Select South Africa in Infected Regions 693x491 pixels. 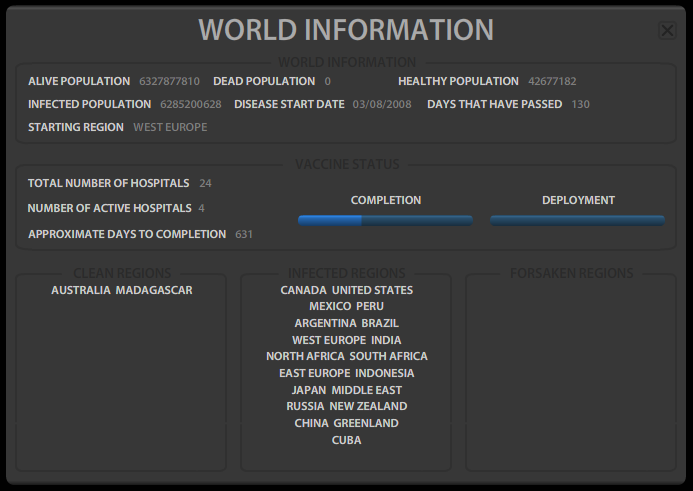pyautogui.click(x=388, y=356)
